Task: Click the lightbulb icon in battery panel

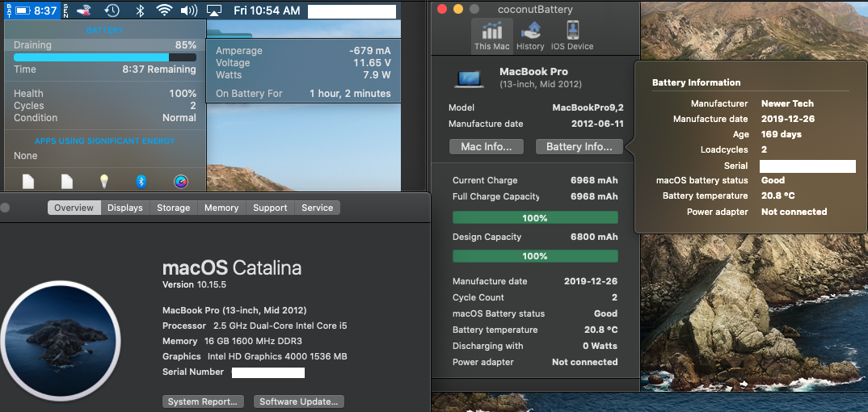Action: (104, 181)
